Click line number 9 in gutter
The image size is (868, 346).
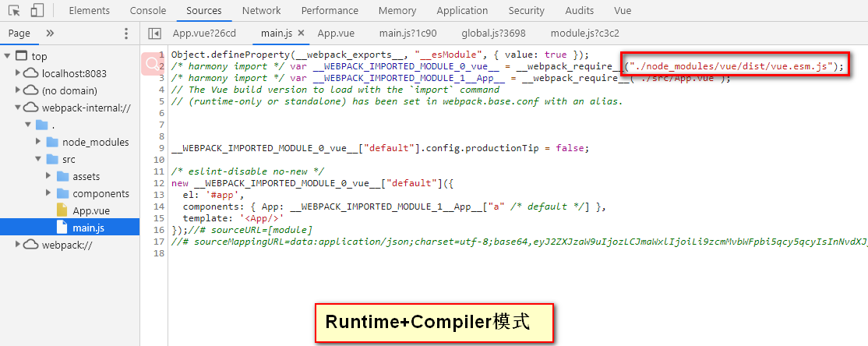tap(161, 148)
